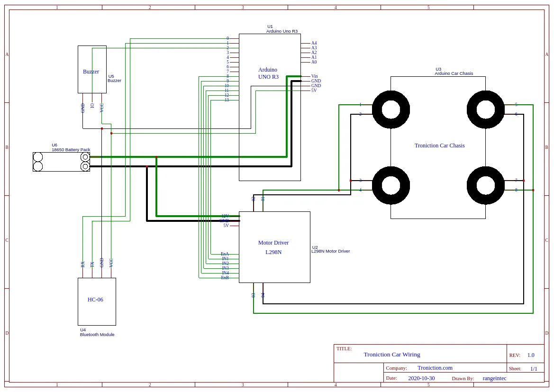This screenshot has width=554, height=392.
Task: Select the Buzzer component block
Action: tap(92, 69)
